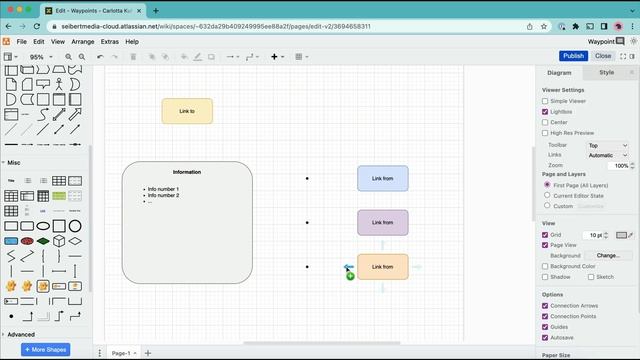Screen dimensions: 640x360
Task: Open the connection arrow style dropdown
Action: 233,57
